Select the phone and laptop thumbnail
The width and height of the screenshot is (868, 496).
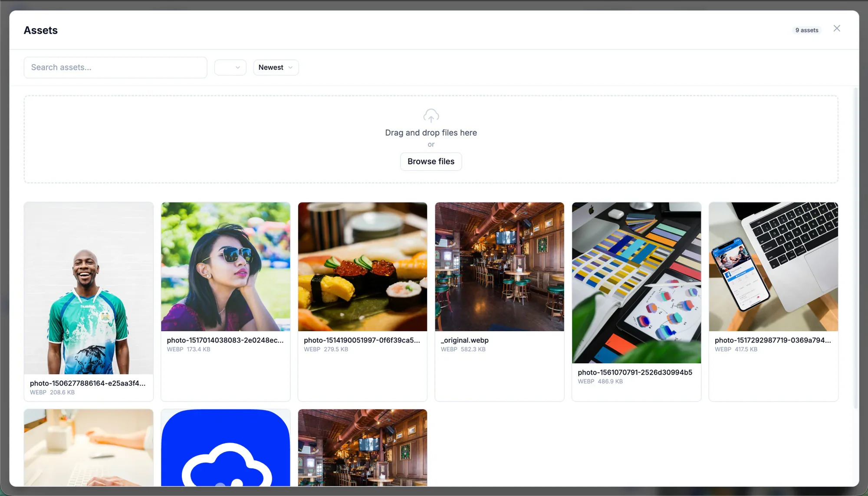click(x=773, y=267)
